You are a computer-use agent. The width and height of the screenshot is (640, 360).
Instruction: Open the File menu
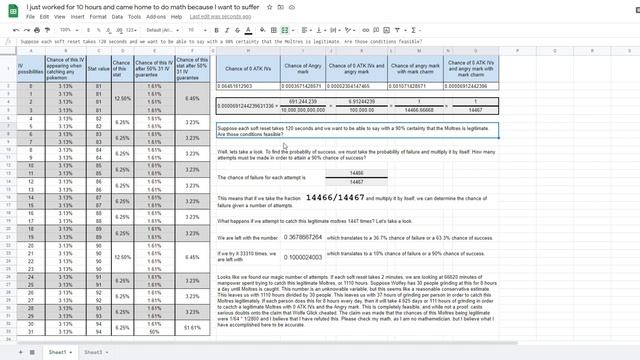(30, 17)
